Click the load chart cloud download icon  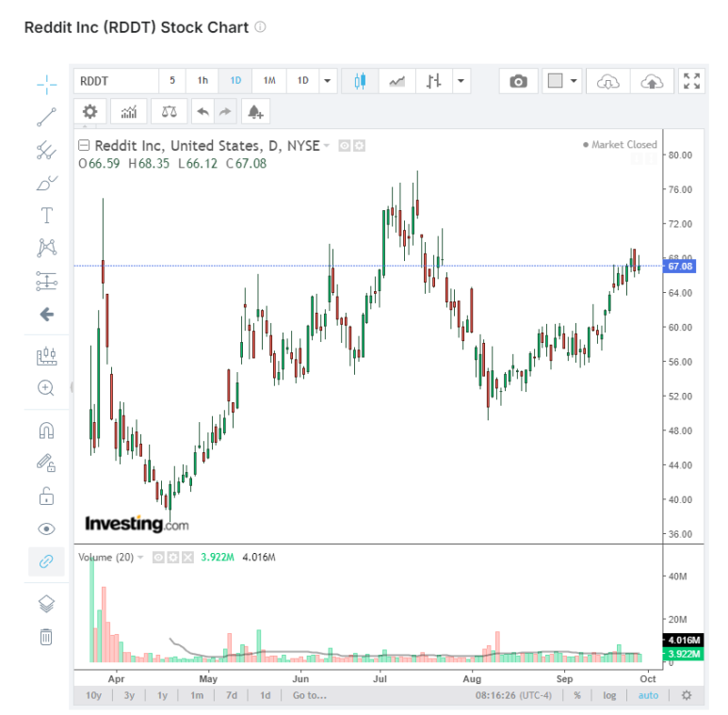point(608,81)
